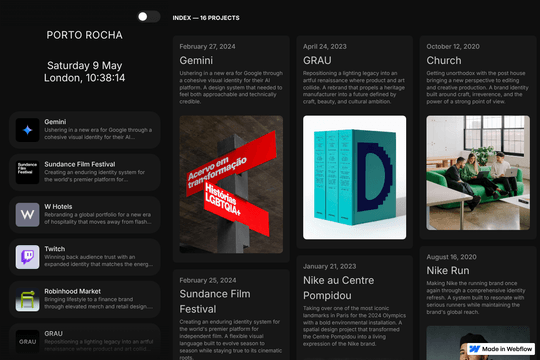Click the GRAU grid card description paragraph
The width and height of the screenshot is (540, 360).
(354, 88)
